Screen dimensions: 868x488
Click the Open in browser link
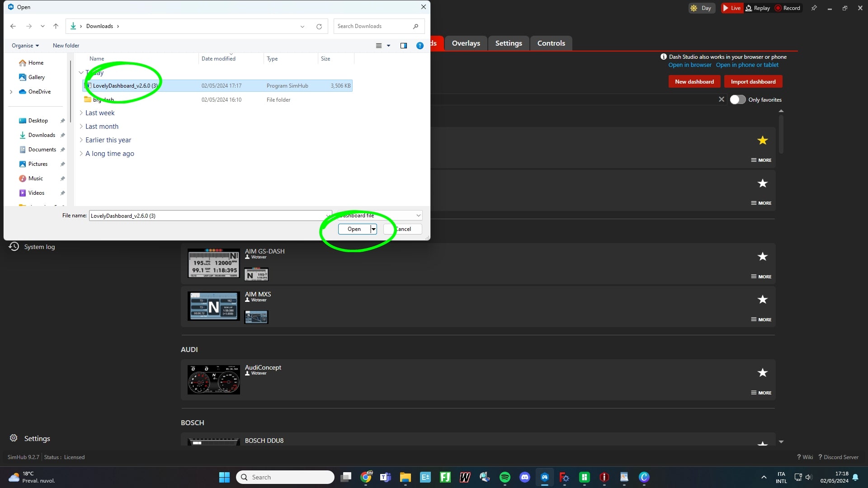coord(690,65)
